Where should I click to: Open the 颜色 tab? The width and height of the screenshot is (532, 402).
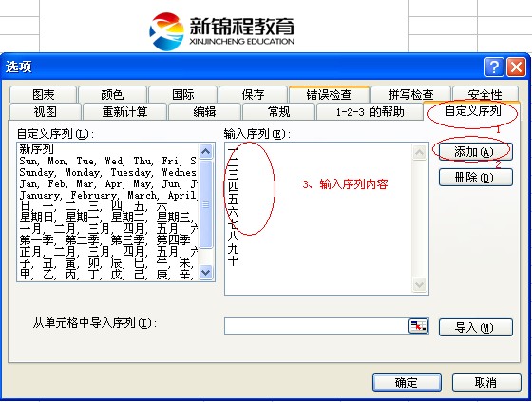coord(112,94)
